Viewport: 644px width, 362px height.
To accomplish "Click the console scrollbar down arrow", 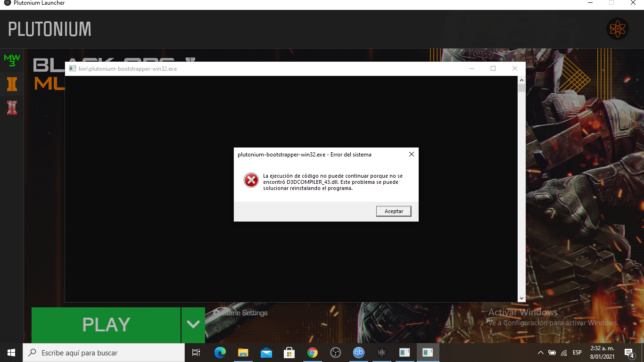I will pos(521,298).
